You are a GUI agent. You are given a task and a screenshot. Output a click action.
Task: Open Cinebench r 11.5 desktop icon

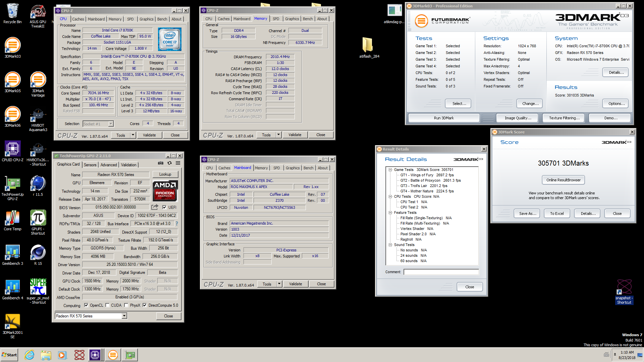[38, 186]
